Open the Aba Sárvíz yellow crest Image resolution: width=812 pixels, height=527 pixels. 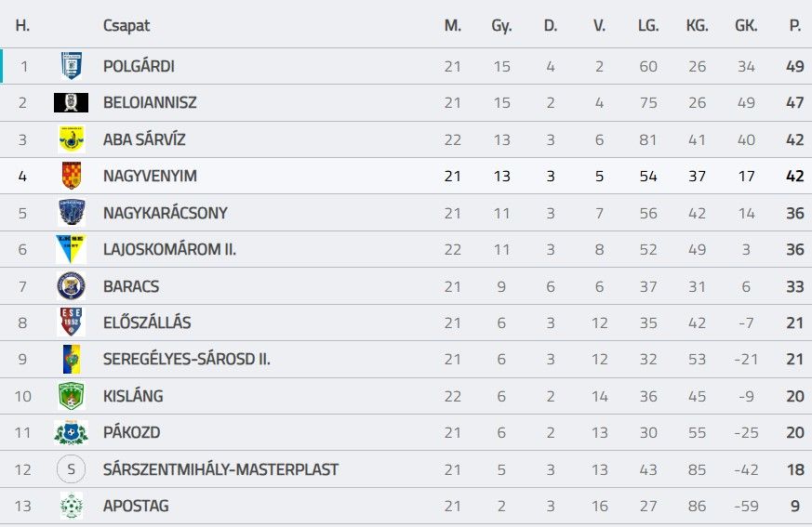pyautogui.click(x=72, y=139)
